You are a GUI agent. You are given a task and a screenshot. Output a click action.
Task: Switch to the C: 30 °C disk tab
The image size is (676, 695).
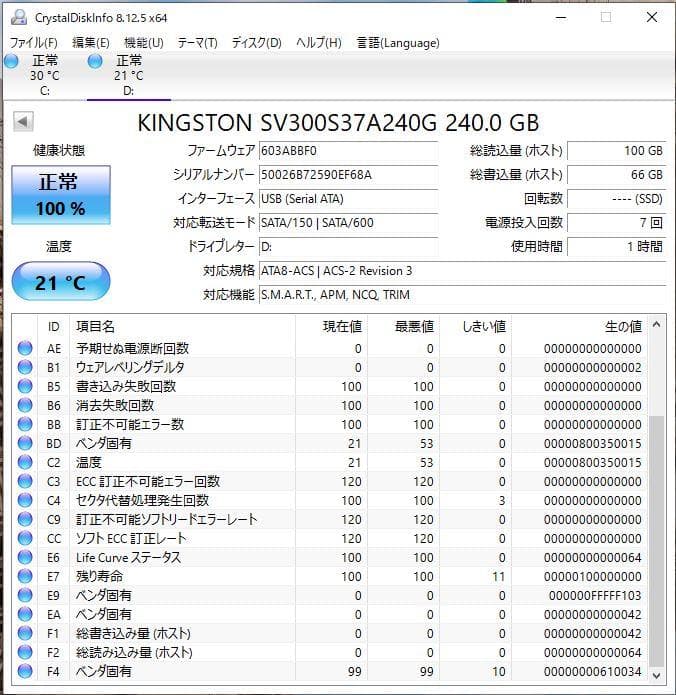[44, 74]
